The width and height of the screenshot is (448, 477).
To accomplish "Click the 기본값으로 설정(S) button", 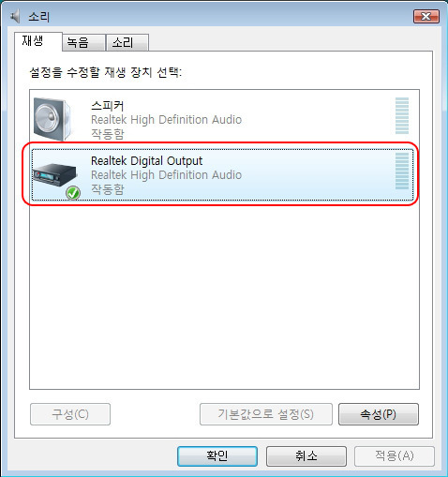I will click(266, 414).
